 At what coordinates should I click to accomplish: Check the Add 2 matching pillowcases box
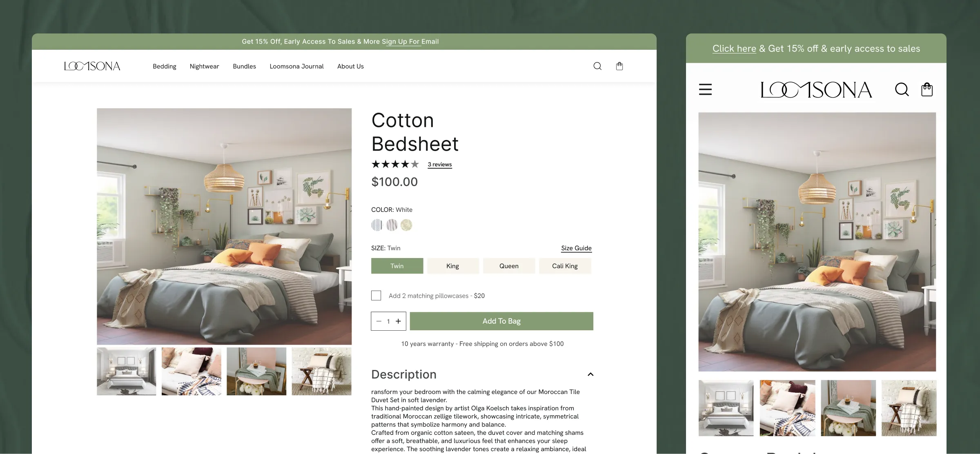tap(376, 296)
